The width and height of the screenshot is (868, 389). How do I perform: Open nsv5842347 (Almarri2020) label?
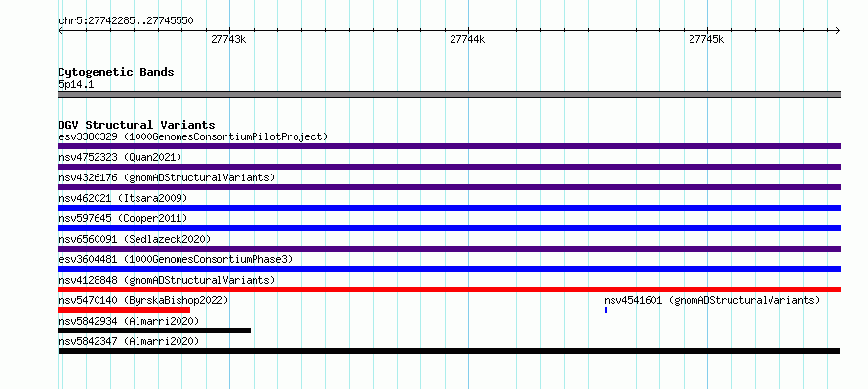pyautogui.click(x=129, y=341)
